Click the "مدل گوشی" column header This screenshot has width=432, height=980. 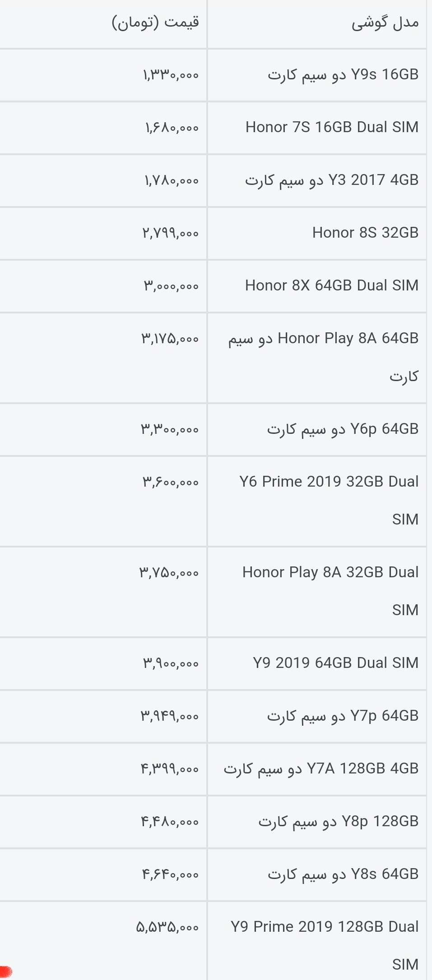[385, 23]
